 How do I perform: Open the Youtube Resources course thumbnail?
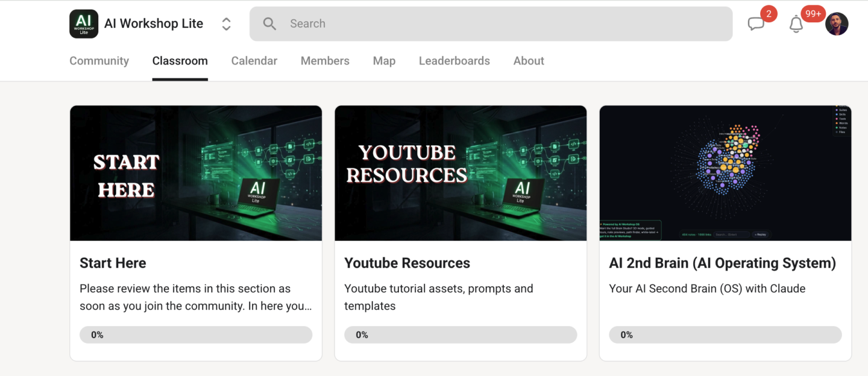[461, 174]
